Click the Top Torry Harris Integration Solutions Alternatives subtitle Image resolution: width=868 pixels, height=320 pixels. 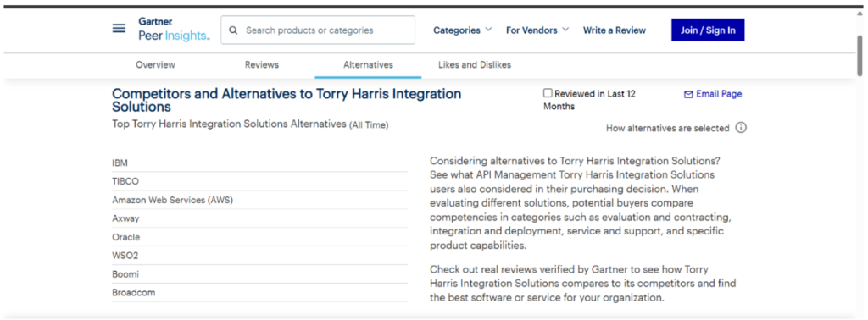[x=250, y=124]
